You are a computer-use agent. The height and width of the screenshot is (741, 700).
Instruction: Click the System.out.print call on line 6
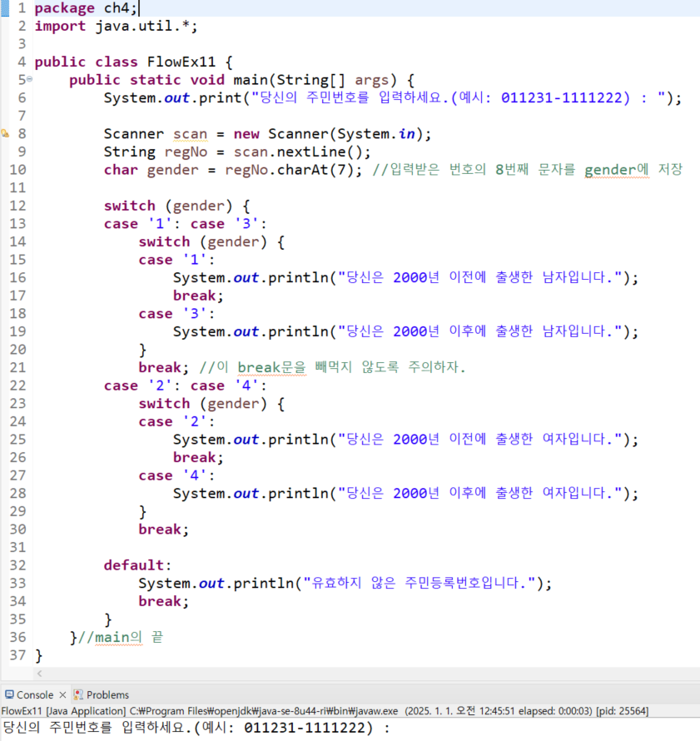[393, 97]
